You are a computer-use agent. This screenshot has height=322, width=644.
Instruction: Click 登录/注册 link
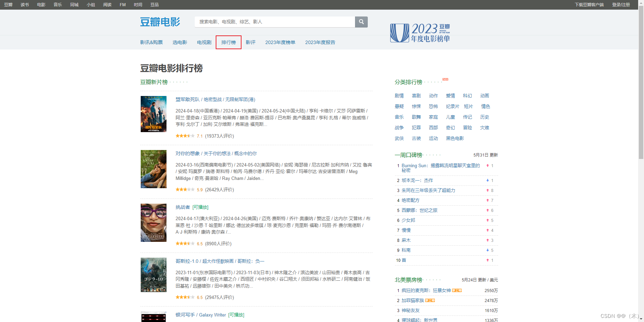click(x=621, y=5)
